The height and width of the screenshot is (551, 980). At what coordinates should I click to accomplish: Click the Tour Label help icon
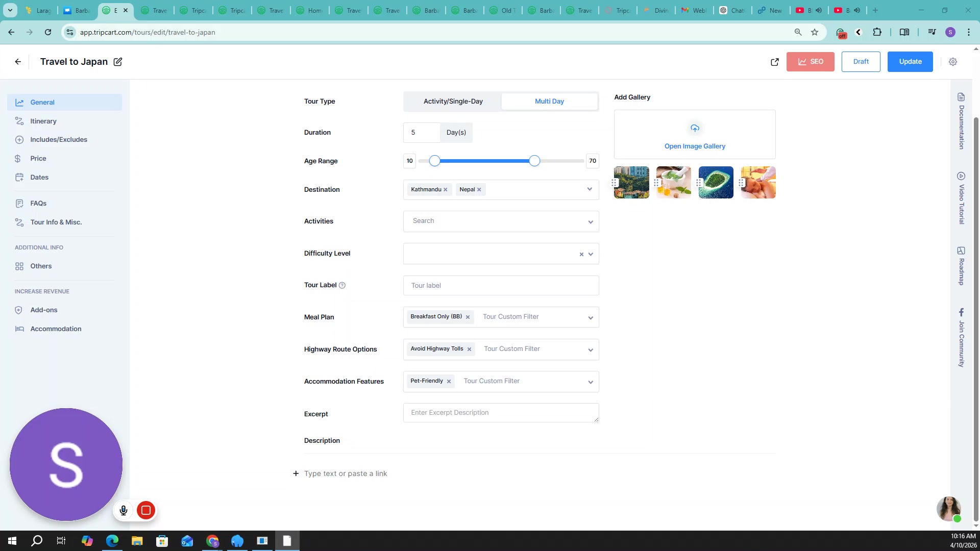pos(342,285)
